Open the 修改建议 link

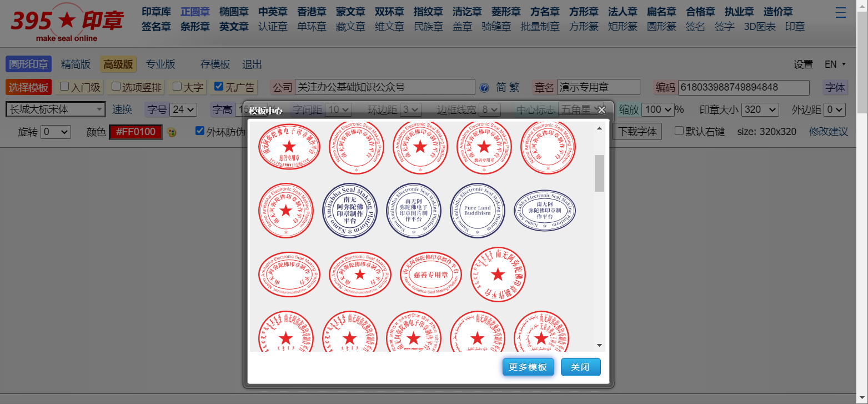click(829, 132)
